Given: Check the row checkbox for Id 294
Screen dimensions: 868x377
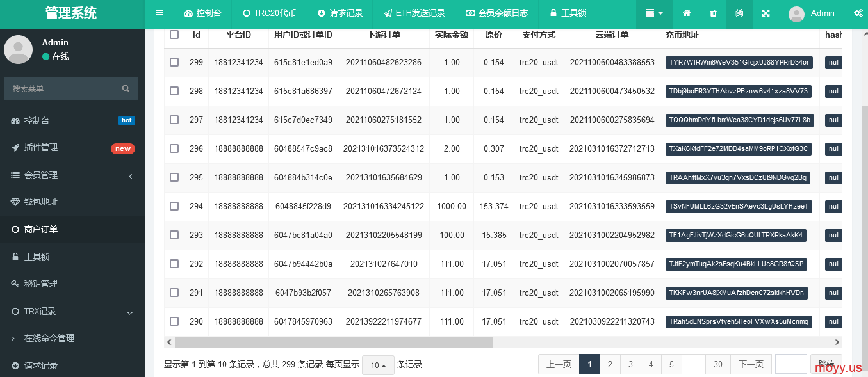Looking at the screenshot, I should 174,206.
